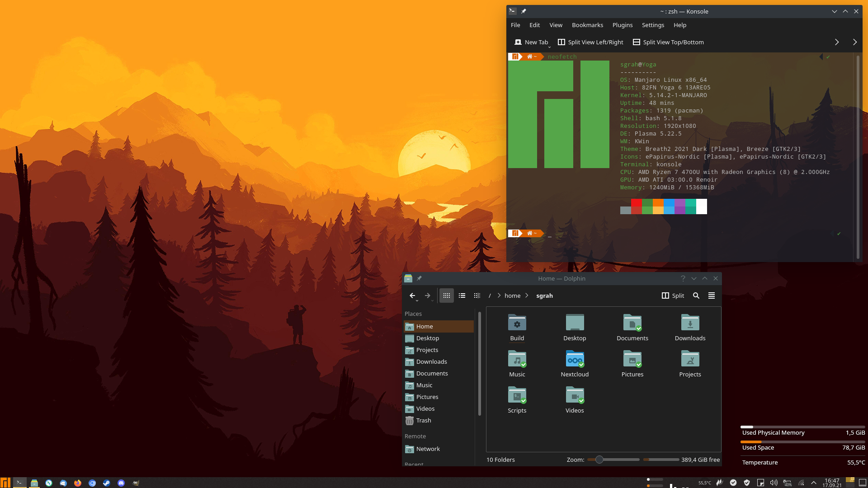Launch Steam from taskbar

click(107, 483)
